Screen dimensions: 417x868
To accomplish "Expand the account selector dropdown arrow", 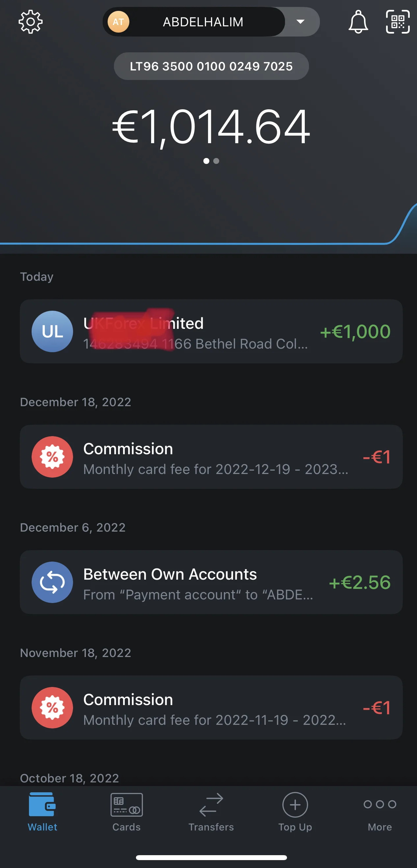I will click(300, 22).
